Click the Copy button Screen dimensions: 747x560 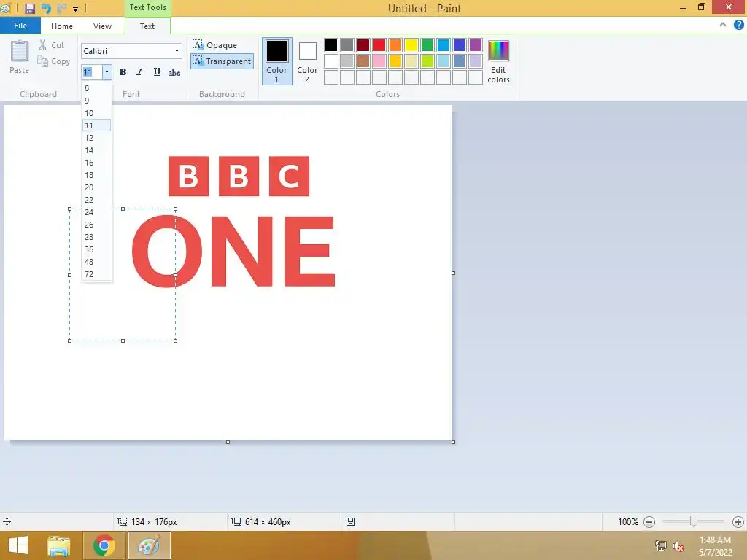(54, 61)
